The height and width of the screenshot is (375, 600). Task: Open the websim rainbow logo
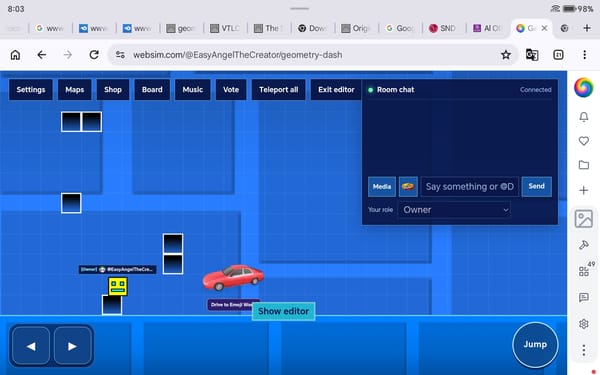[x=584, y=88]
